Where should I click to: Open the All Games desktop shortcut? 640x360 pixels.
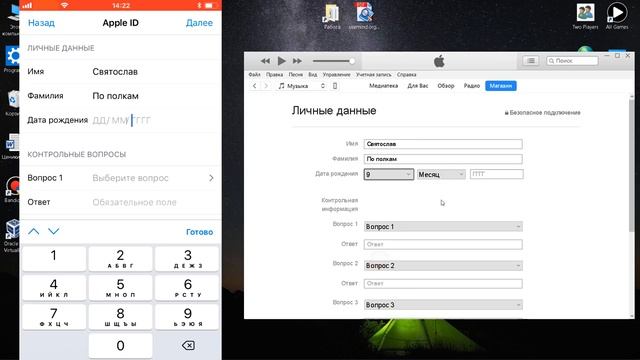click(617, 16)
